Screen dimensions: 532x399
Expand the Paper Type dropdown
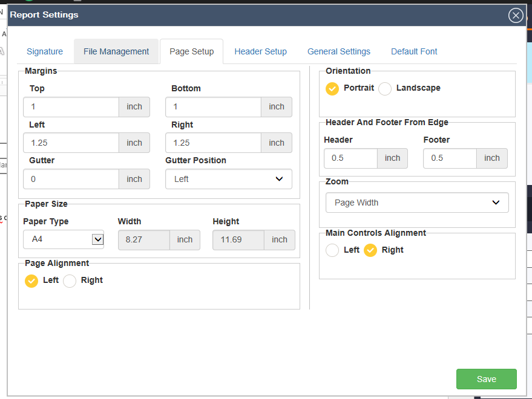point(64,239)
